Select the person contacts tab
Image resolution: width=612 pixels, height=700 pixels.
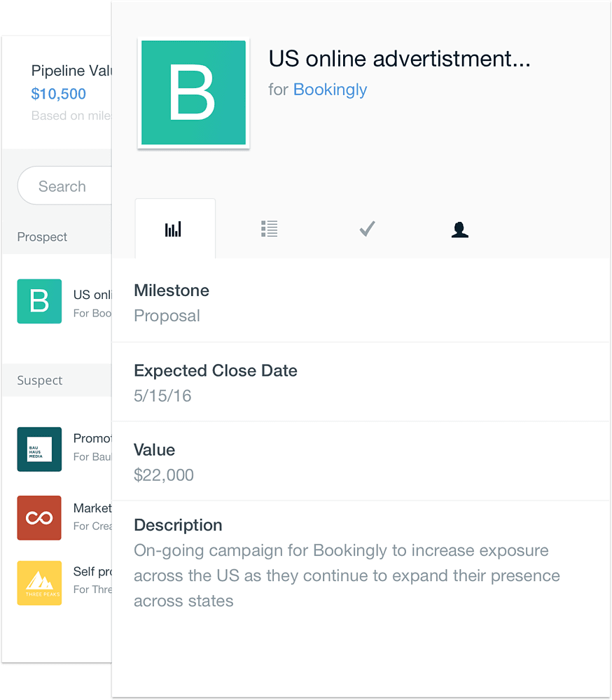(459, 230)
